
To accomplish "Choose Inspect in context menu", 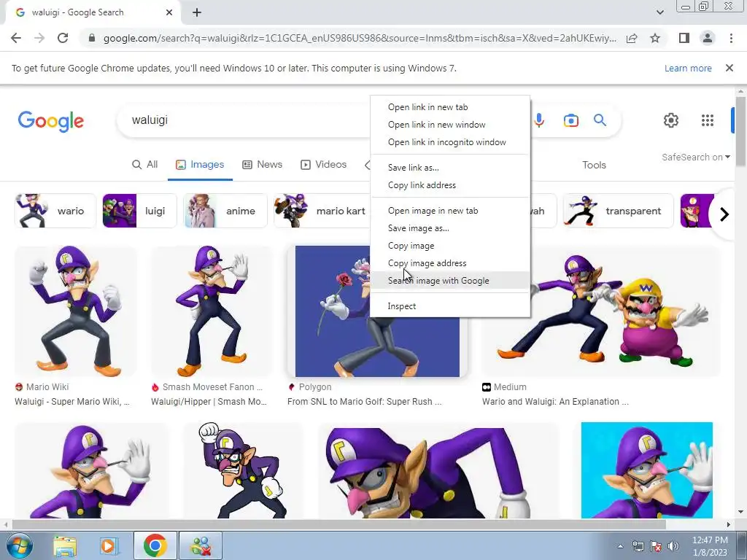I will (x=450, y=306).
